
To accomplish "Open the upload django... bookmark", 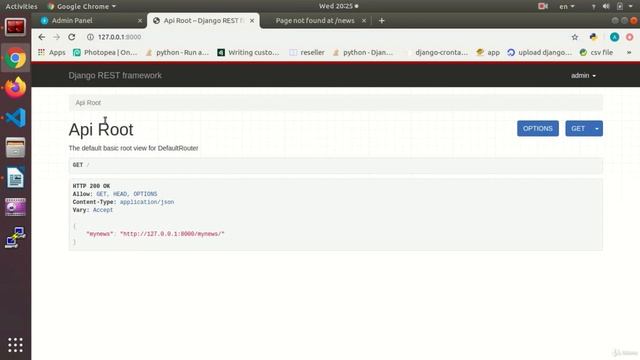I will tap(540, 52).
